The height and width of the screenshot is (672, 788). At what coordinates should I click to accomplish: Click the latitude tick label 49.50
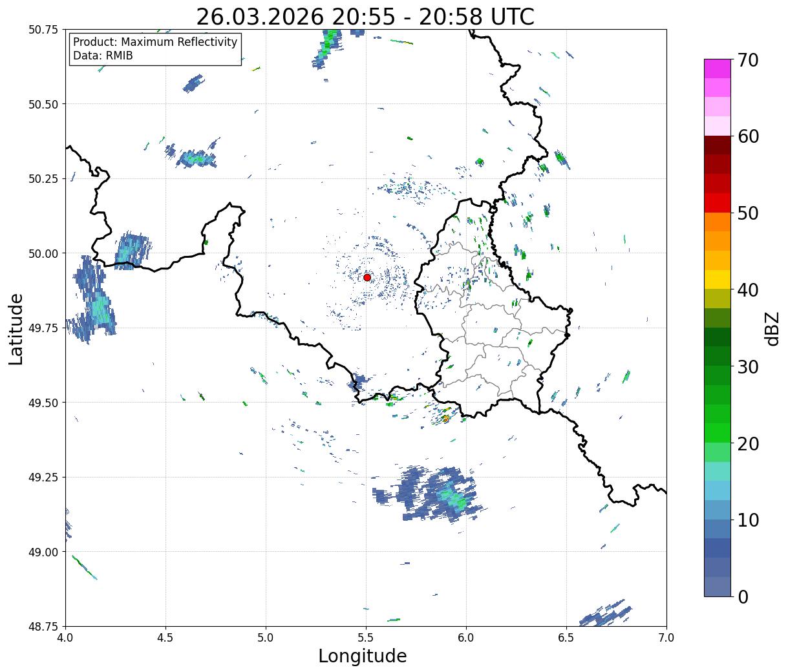(x=43, y=403)
